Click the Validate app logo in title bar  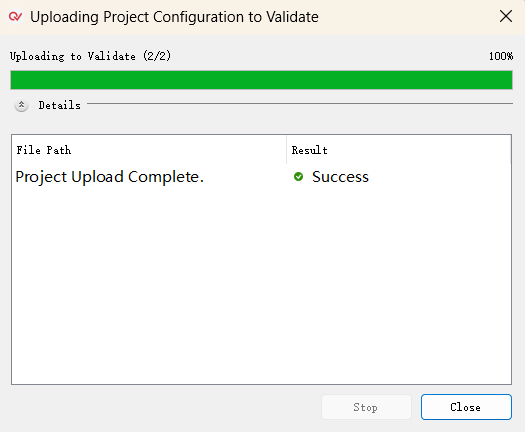point(15,16)
